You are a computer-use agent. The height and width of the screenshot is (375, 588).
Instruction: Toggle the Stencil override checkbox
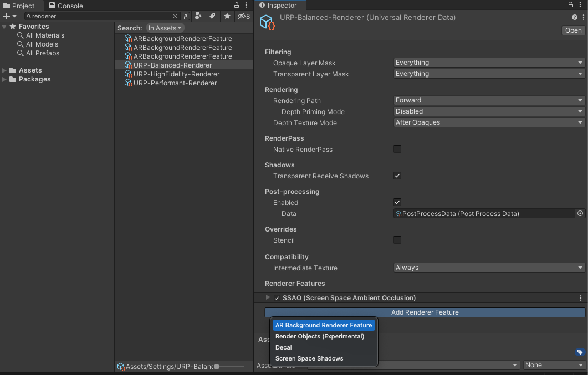coord(397,240)
